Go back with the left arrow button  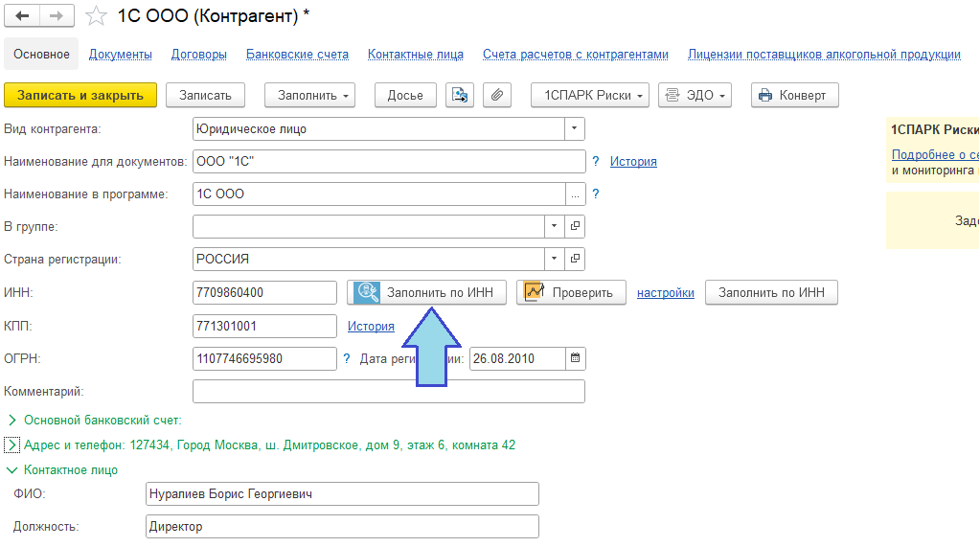coord(22,15)
